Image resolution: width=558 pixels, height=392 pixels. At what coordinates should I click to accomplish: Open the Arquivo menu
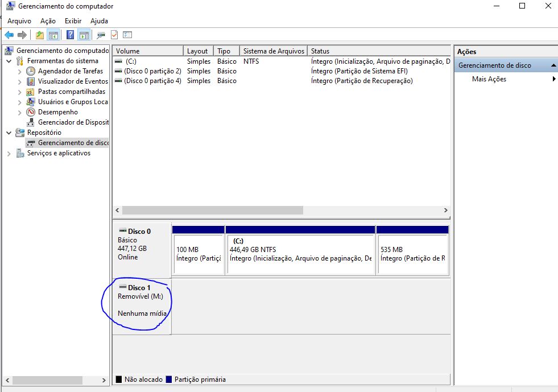pos(19,21)
